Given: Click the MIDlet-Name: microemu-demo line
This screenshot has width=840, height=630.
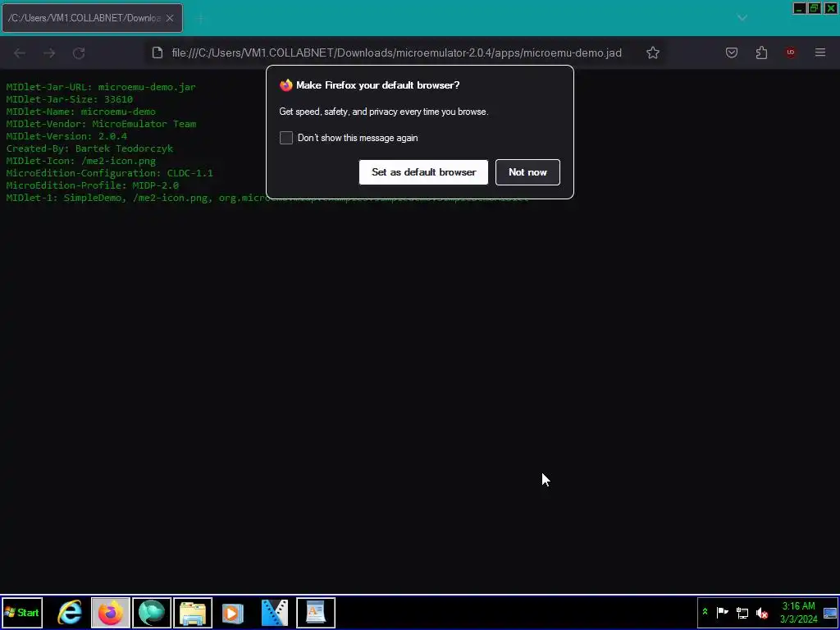Looking at the screenshot, I should (81, 112).
